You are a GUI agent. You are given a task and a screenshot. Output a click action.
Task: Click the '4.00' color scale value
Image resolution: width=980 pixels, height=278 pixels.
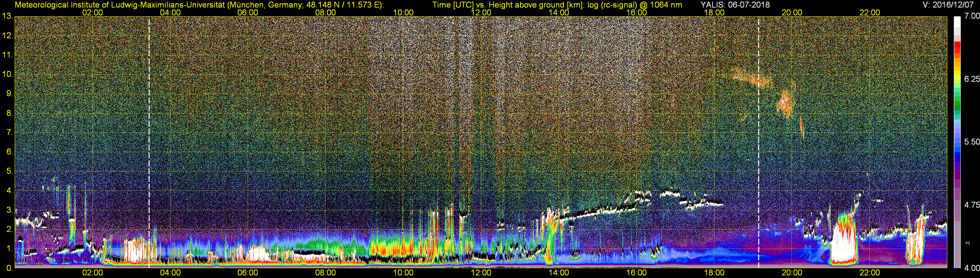coord(972,268)
